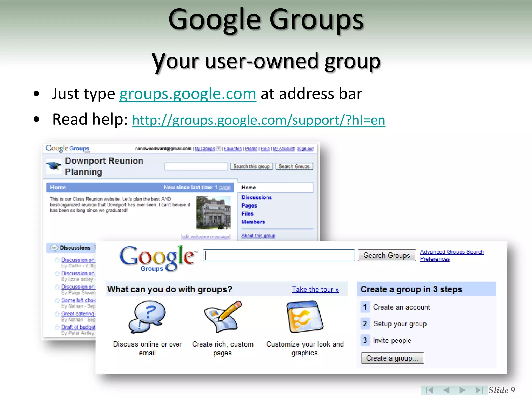Image resolution: width=532 pixels, height=399 pixels.
Task: Click the Search this group button
Action: [251, 166]
